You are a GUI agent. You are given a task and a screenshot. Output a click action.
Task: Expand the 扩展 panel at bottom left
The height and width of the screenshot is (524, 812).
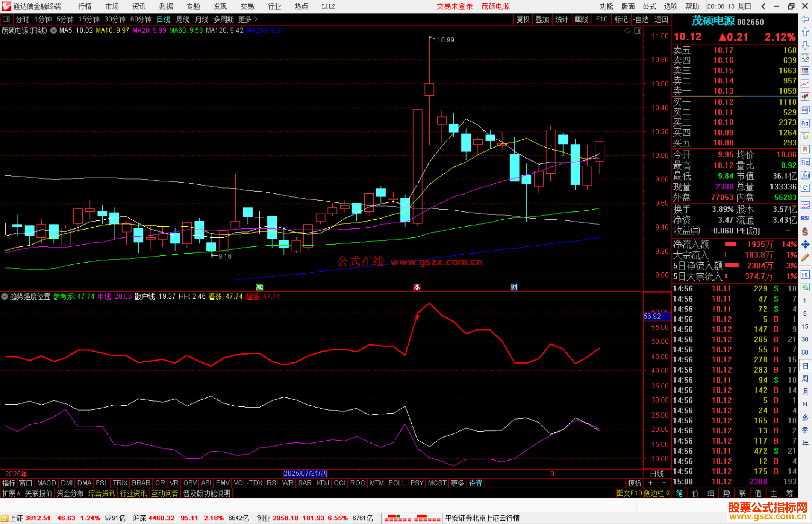(11, 493)
